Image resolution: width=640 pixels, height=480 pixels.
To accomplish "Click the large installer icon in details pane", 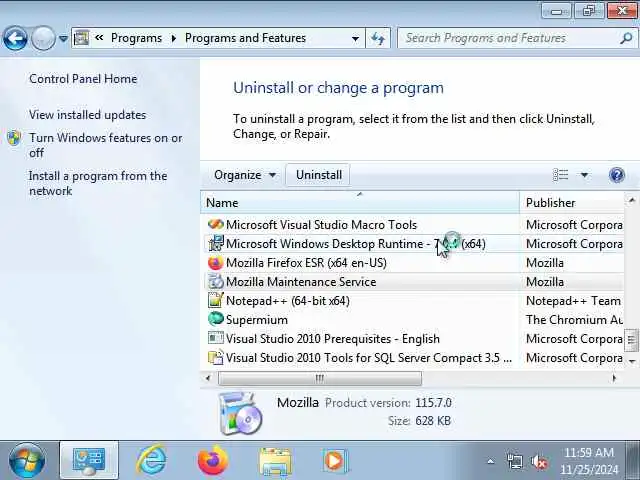I will [x=240, y=413].
